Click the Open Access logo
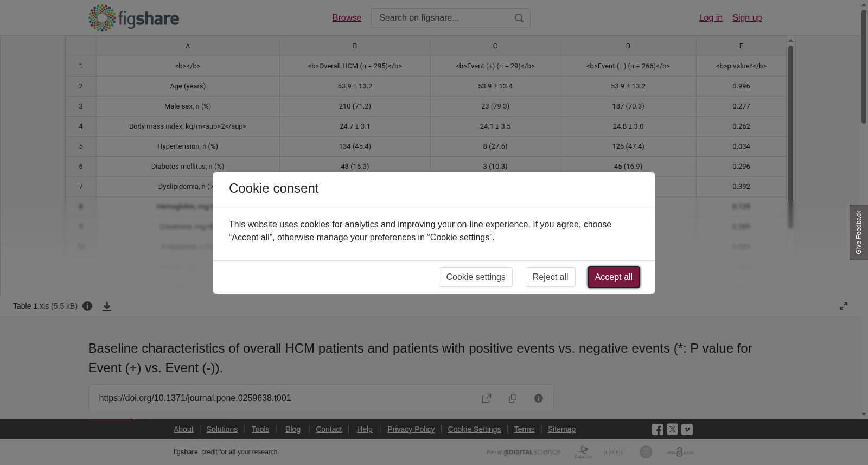Viewport: 868px width, 465px height. [681, 452]
